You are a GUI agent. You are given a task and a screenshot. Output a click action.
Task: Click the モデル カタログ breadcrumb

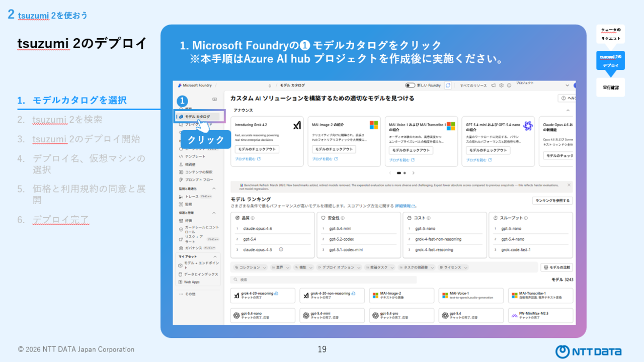(x=292, y=85)
